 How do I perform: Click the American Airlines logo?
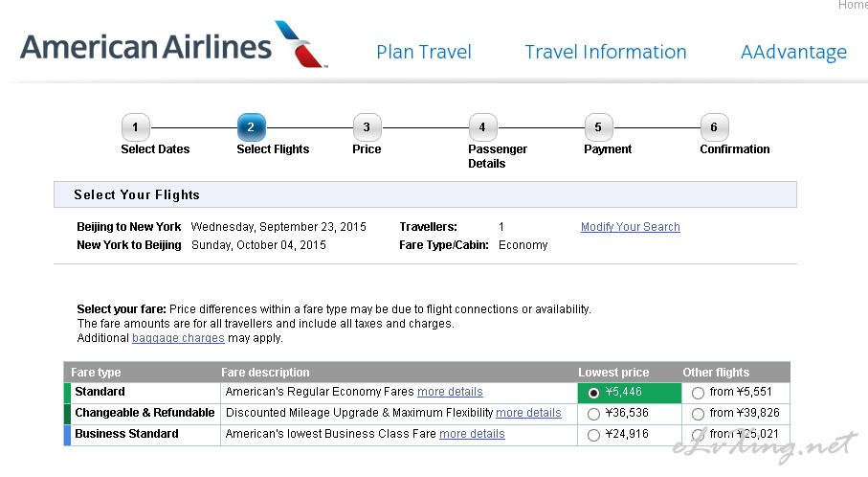(174, 45)
